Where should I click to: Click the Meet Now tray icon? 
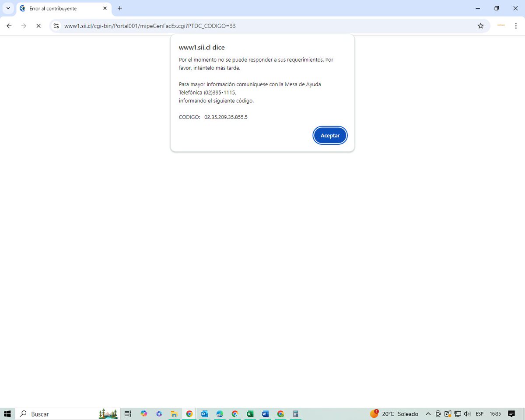click(x=438, y=413)
